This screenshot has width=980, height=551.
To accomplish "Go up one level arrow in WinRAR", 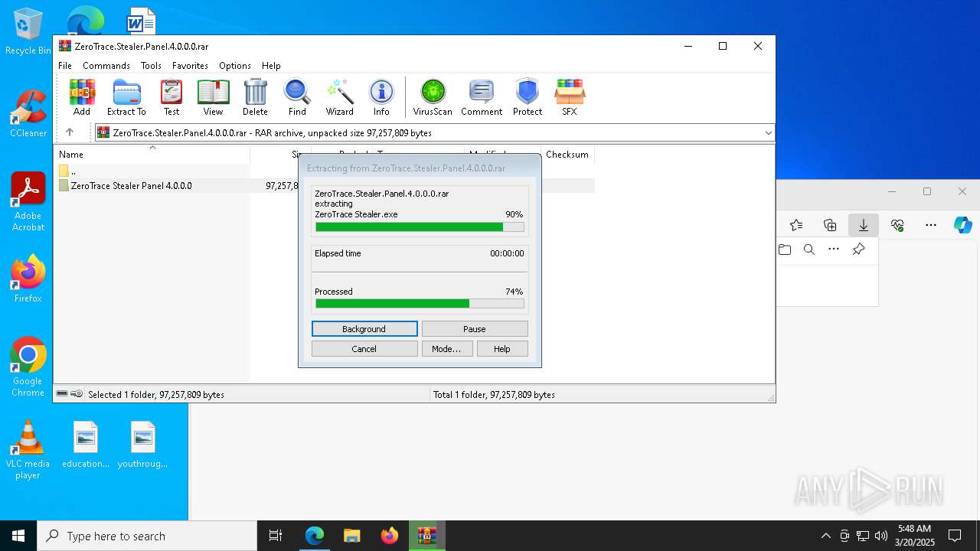I will [x=70, y=132].
